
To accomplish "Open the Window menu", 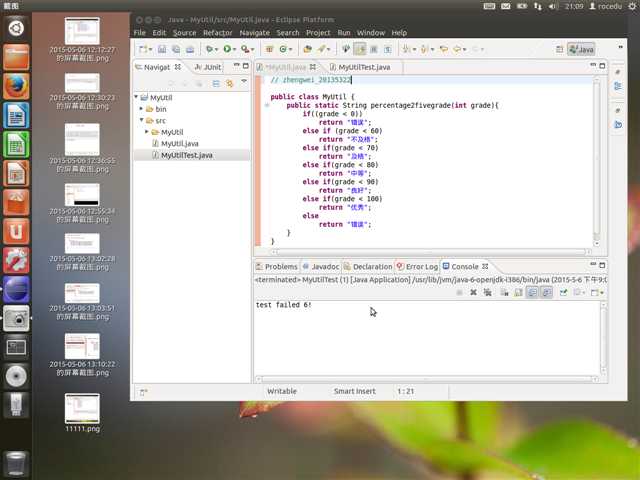I will (371, 33).
